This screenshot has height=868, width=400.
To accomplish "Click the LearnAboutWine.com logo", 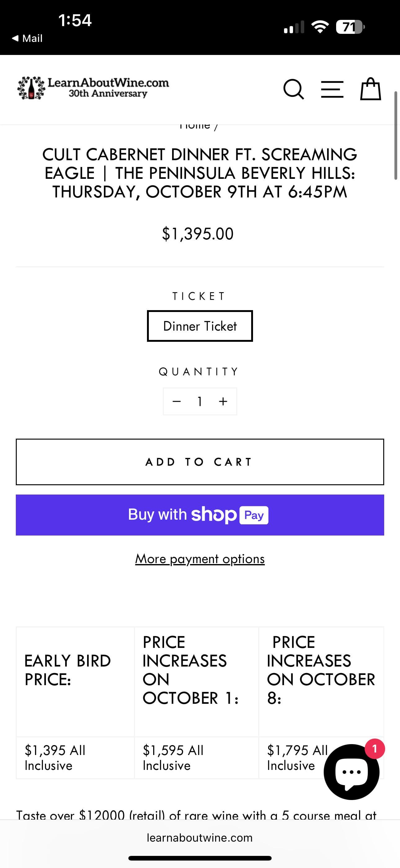I will tap(93, 88).
